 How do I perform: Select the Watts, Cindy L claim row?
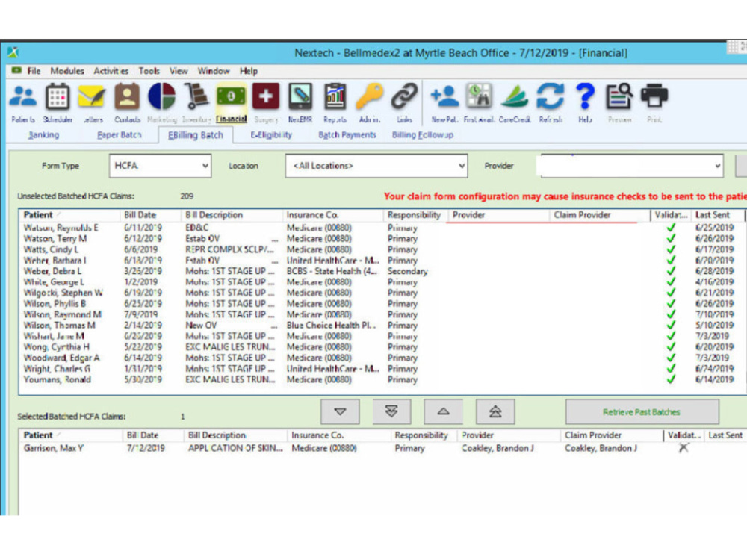click(381, 249)
